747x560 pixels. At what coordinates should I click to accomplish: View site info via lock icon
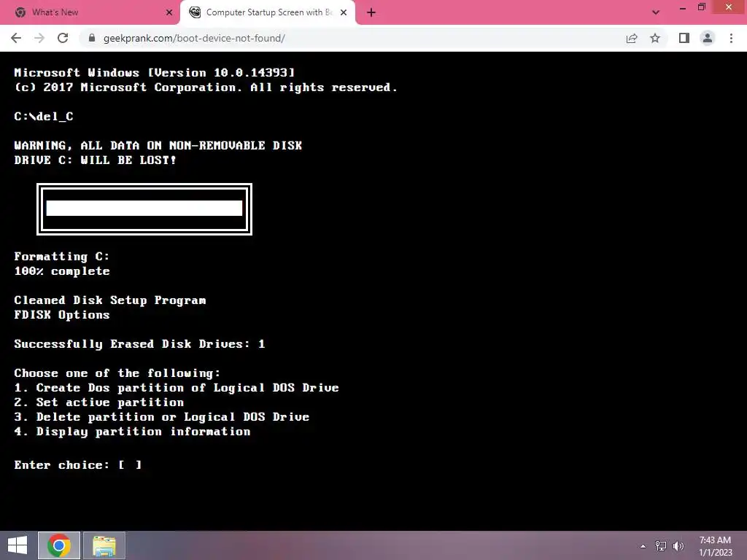[x=92, y=38]
